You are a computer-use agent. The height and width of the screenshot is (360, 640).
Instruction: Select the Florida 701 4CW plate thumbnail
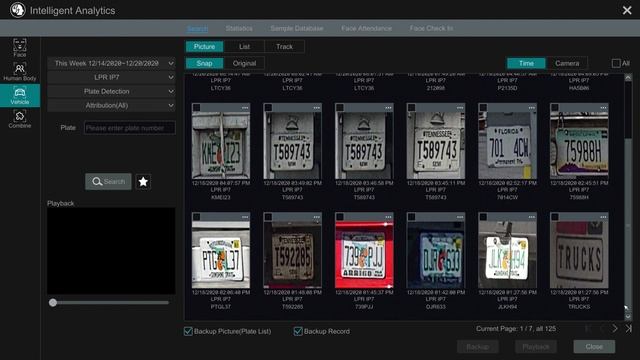[507, 145]
